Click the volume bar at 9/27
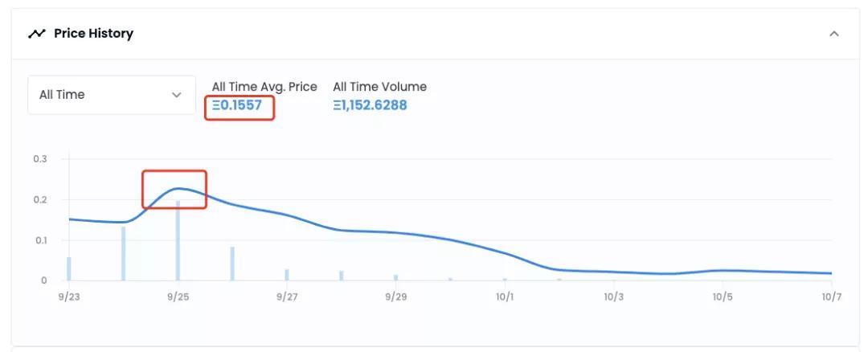868x352 pixels. pyautogui.click(x=287, y=275)
